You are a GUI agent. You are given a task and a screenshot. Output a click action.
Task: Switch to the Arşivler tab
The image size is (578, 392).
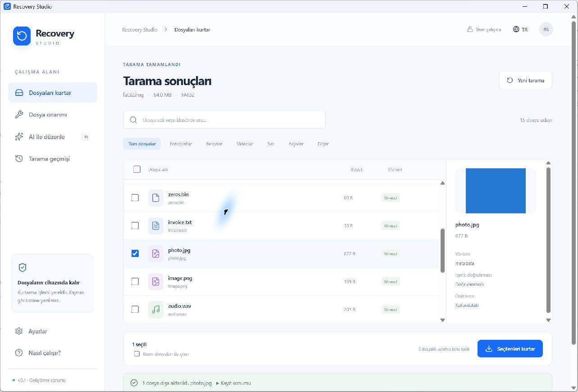(296, 144)
